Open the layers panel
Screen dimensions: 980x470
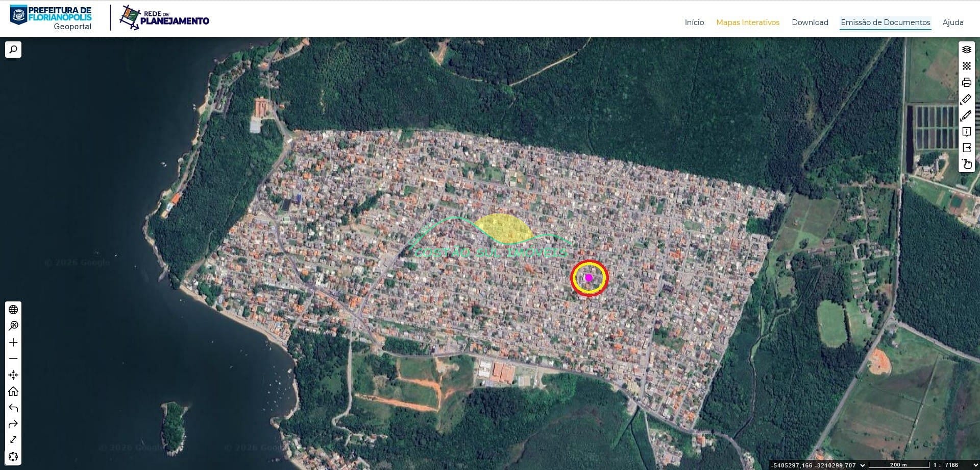(x=966, y=50)
